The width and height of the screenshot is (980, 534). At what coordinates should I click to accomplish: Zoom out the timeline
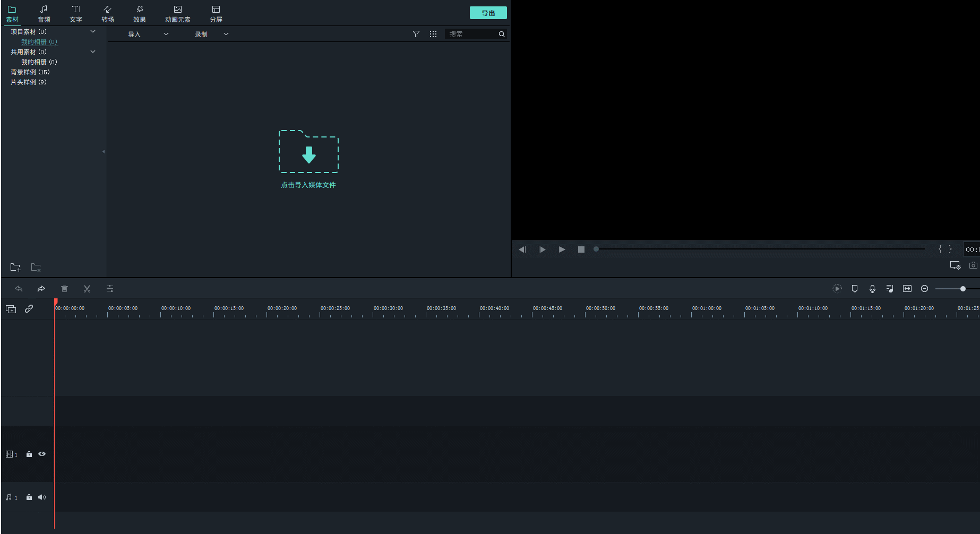(924, 289)
